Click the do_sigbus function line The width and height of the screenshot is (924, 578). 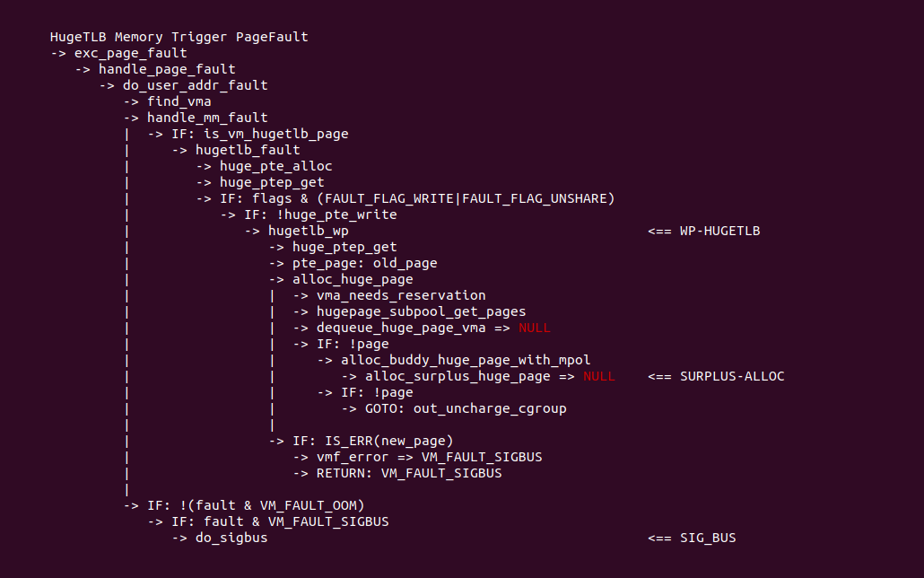[231, 538]
